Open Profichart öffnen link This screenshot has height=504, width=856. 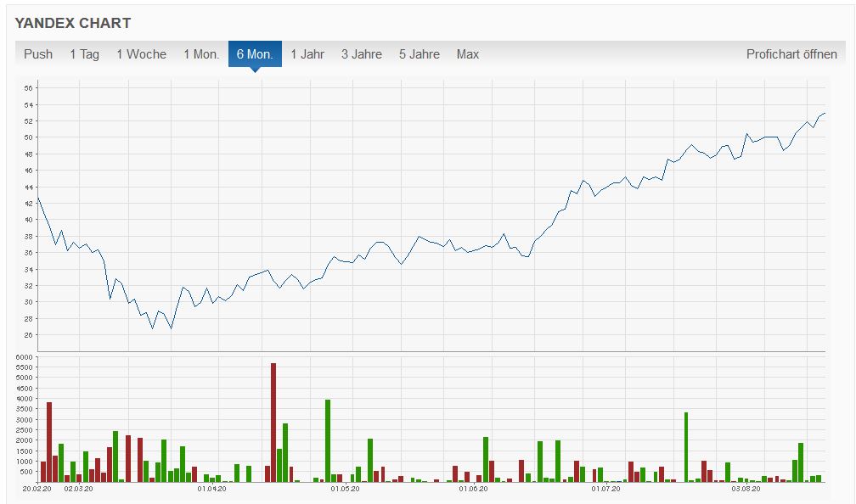[791, 54]
